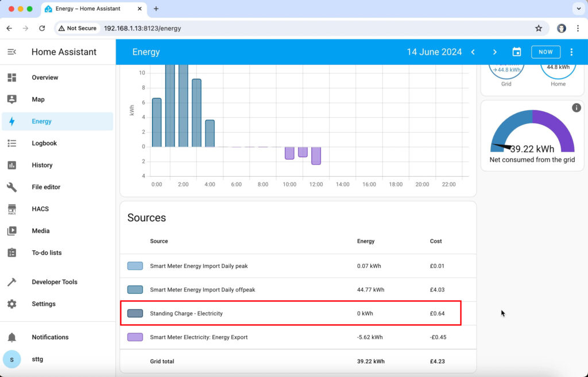This screenshot has height=377, width=588.
Task: Go to the next day
Action: (494, 52)
